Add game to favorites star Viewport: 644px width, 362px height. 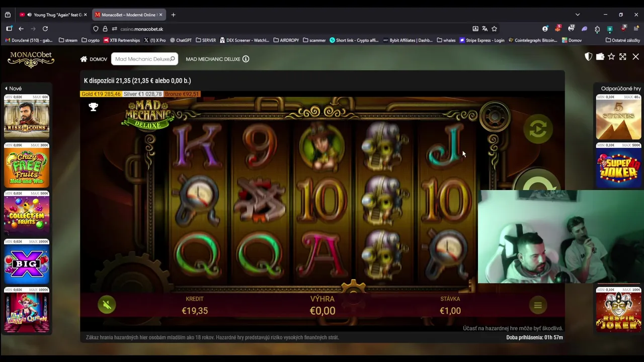point(611,57)
